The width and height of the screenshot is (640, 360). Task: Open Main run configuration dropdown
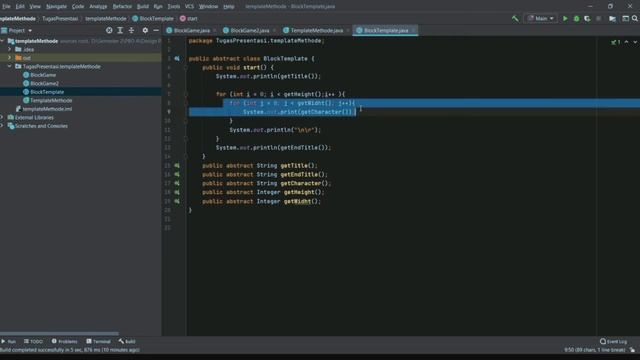click(541, 18)
